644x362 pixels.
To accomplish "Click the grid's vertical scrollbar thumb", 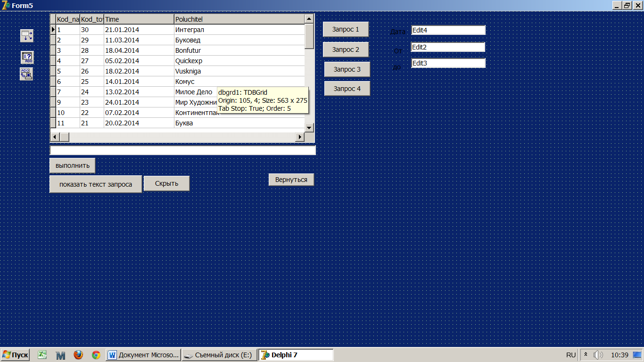I will tap(309, 36).
